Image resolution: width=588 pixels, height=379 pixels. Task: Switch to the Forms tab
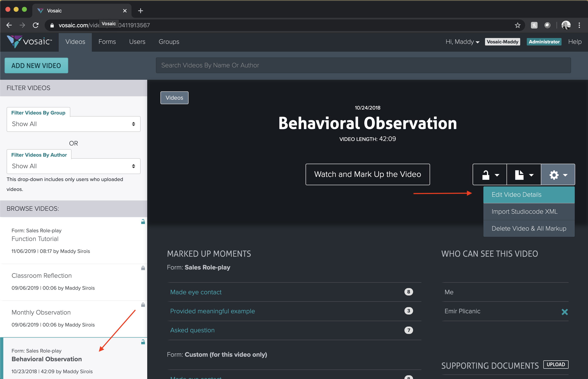point(107,42)
